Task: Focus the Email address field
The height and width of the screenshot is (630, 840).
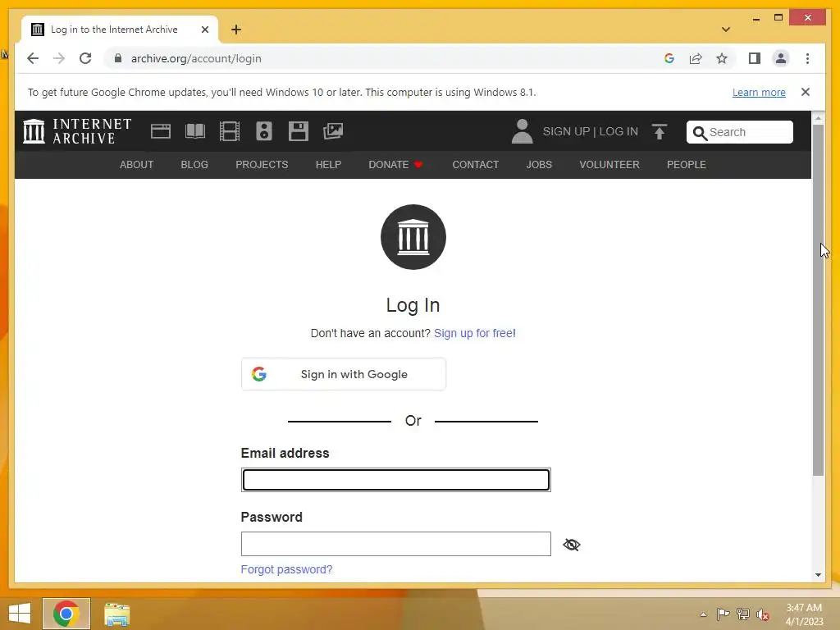Action: pos(396,479)
